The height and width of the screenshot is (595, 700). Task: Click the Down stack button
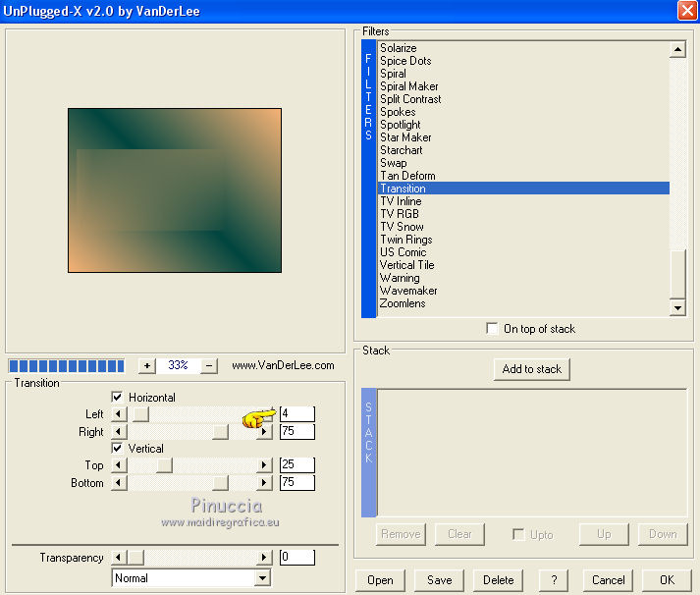pyautogui.click(x=663, y=534)
